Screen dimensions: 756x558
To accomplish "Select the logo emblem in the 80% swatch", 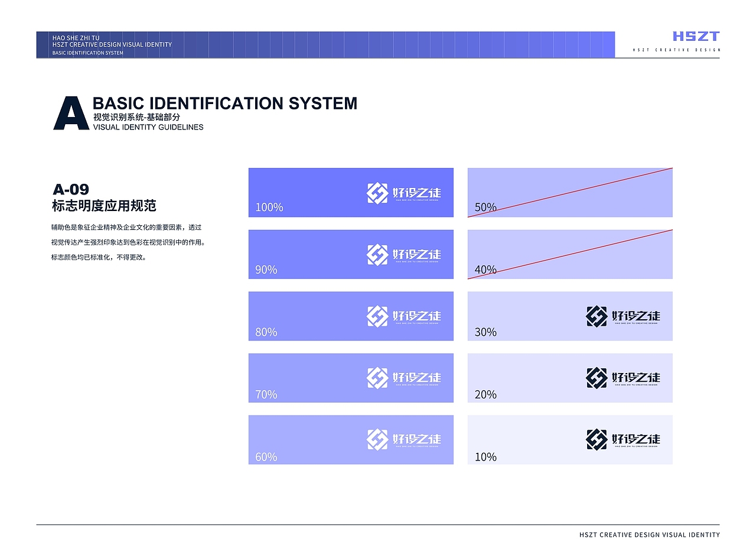I will click(377, 316).
